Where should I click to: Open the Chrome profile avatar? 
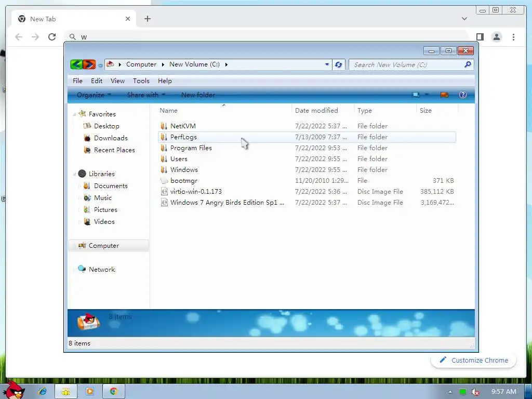(497, 37)
